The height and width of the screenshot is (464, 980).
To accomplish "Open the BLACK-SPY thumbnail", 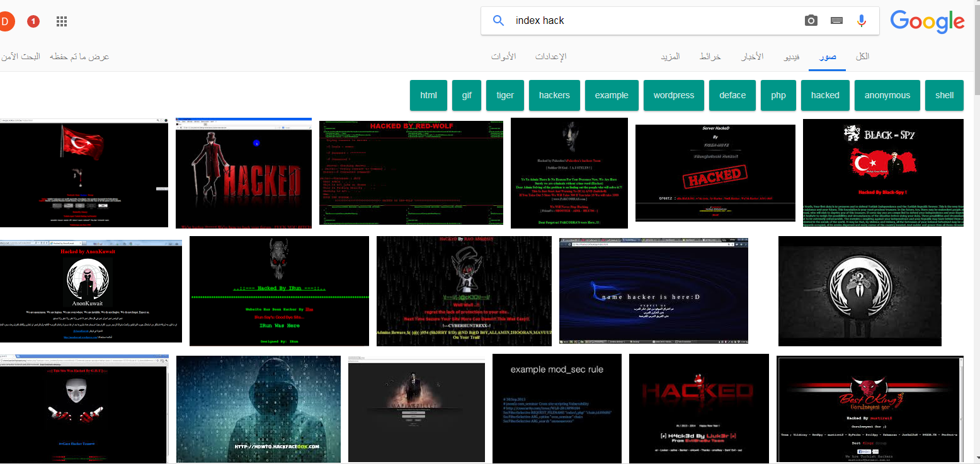I will (883, 173).
